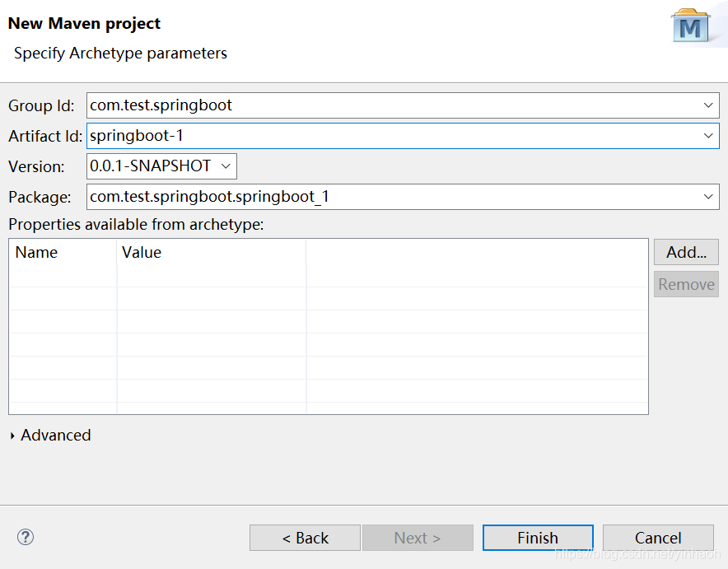Click the Maven project wizard icon
The image size is (728, 569).
coord(691,26)
